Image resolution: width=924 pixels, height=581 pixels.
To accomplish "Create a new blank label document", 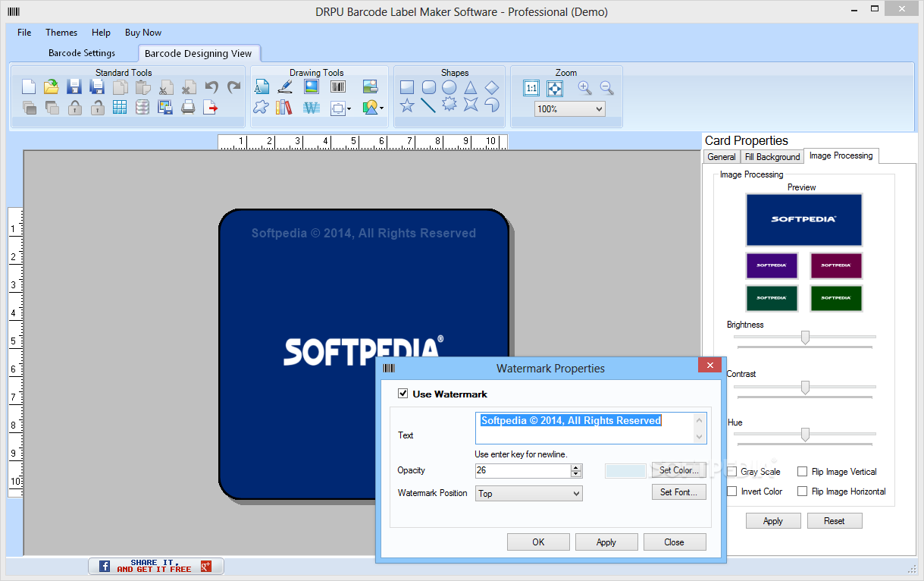I will point(29,87).
